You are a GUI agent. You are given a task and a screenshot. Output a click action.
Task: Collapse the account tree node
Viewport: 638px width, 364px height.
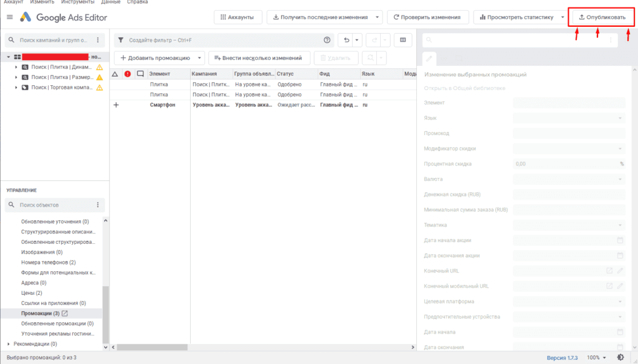click(9, 57)
